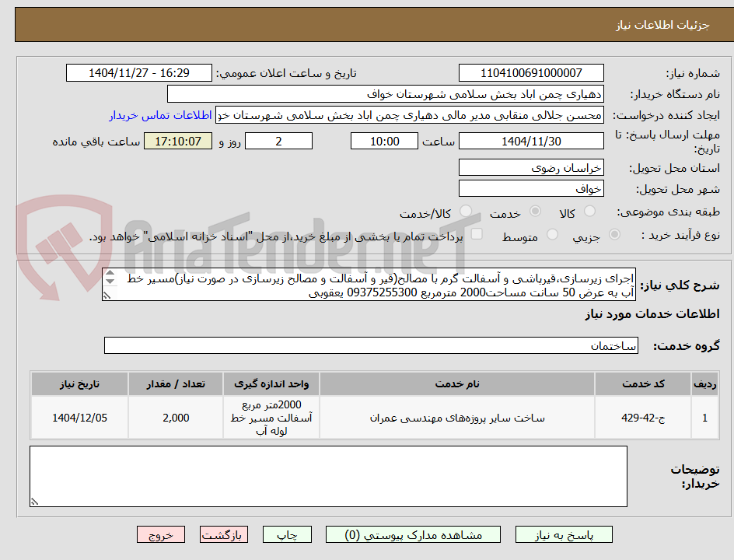Viewport: 734px width, 560px height.
Task: Click the واحد اندازه گیری column header
Action: tap(271, 384)
